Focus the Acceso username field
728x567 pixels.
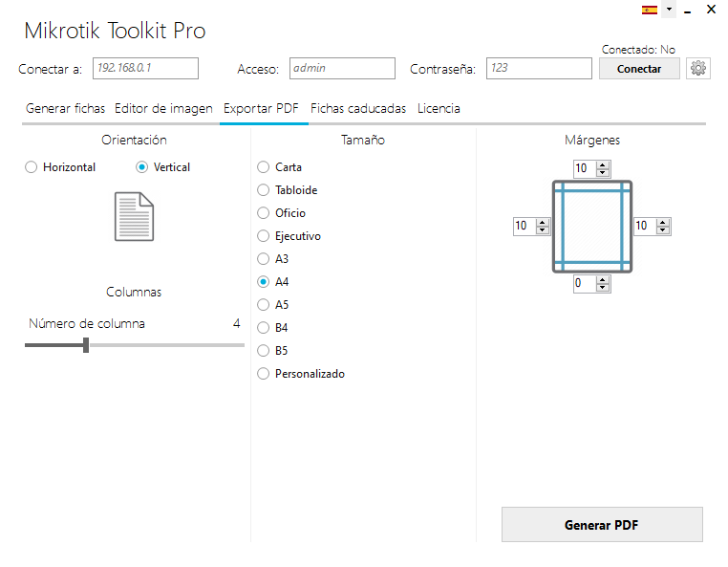[x=342, y=68]
